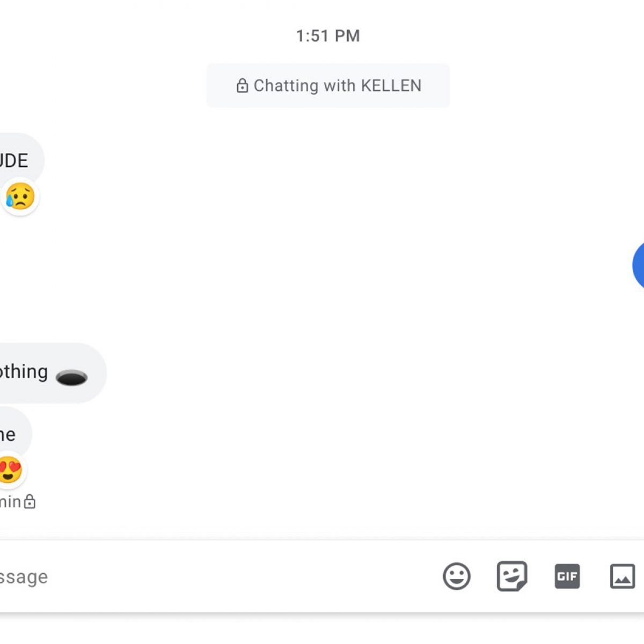Select the message bubble ending in 'ne'
The height and width of the screenshot is (644, 644).
point(10,434)
